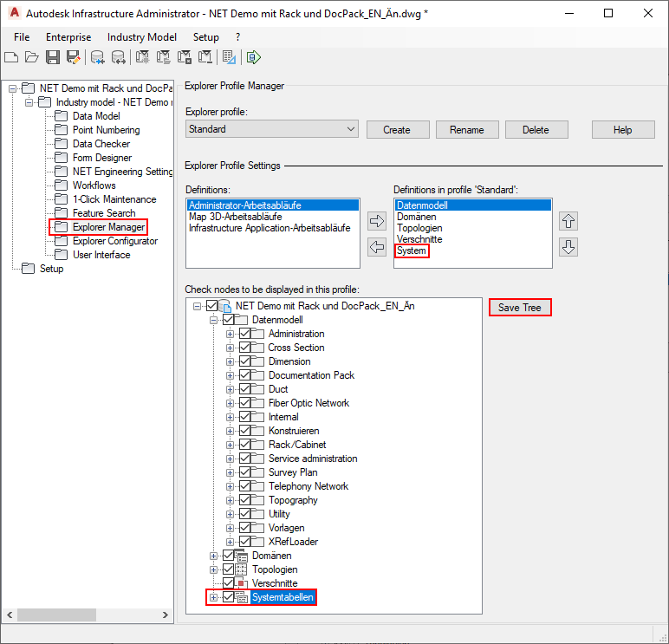Open the Industry Model menu
Screen dimensions: 669x644
(141, 37)
